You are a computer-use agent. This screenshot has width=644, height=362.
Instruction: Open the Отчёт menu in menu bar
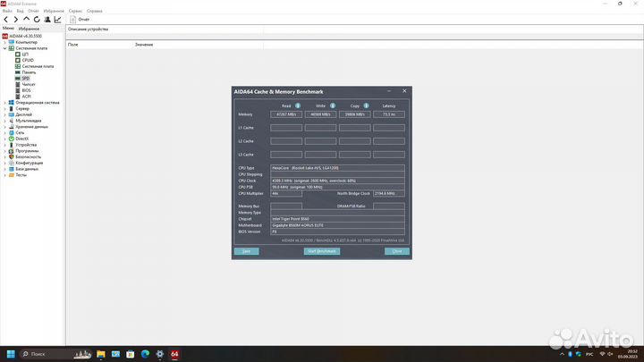coord(33,11)
